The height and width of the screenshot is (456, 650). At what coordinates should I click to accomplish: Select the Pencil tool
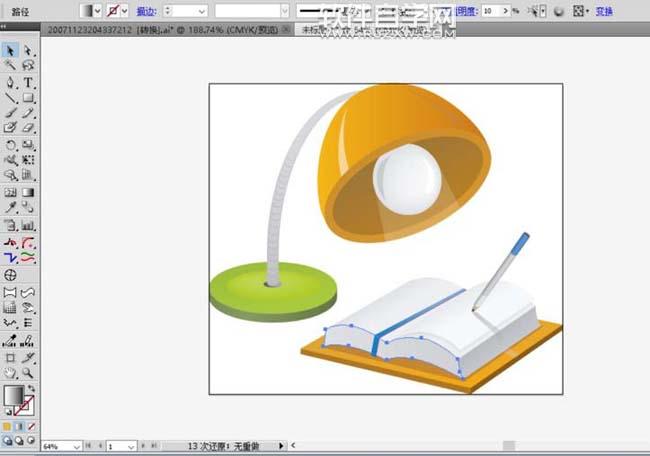(28, 113)
